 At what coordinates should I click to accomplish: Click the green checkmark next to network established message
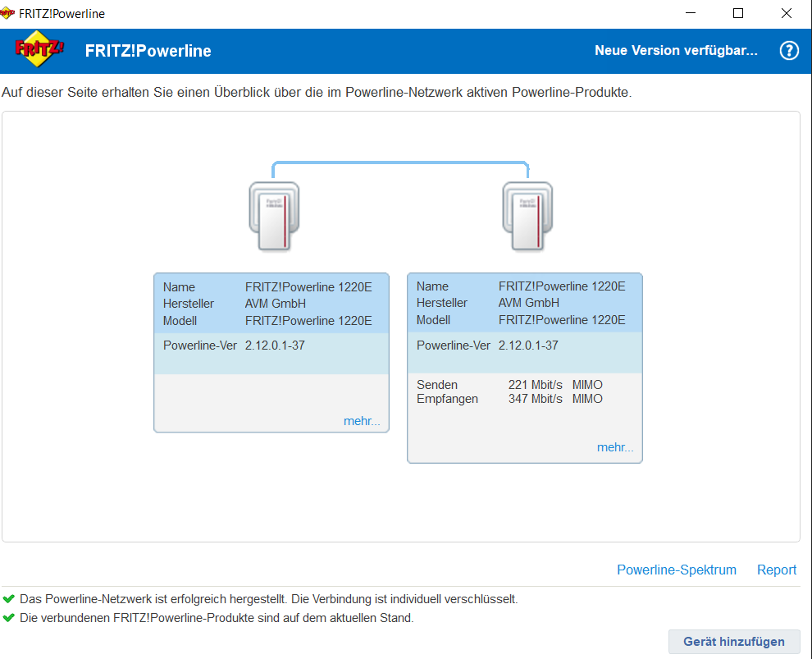pos(8,599)
